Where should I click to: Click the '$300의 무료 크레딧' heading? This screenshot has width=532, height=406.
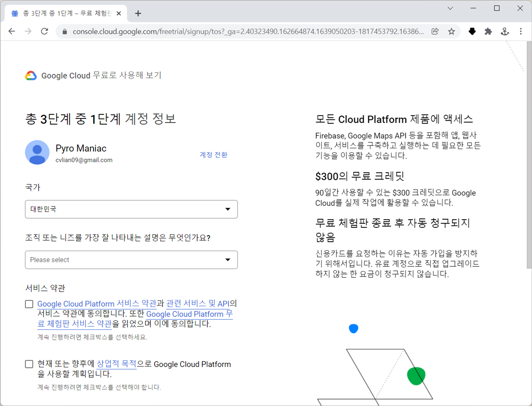pos(360,176)
